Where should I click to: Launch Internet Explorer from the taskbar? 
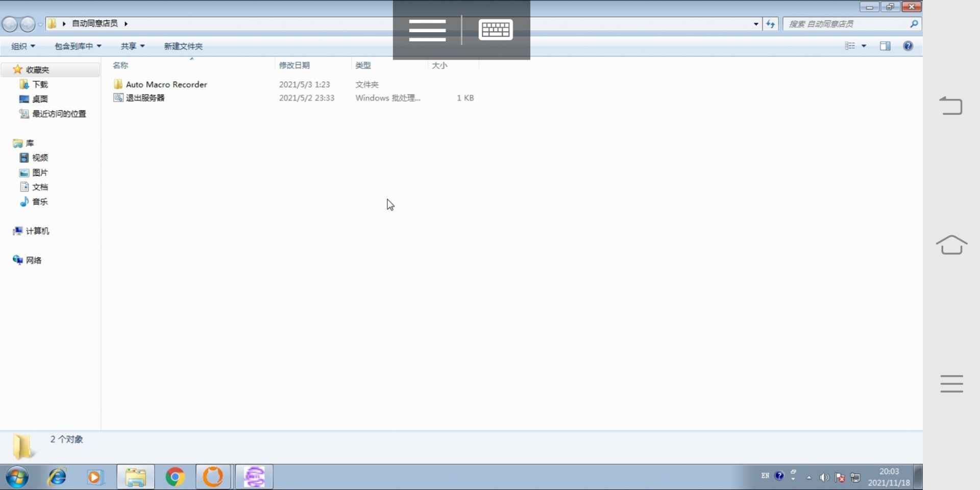(x=57, y=477)
